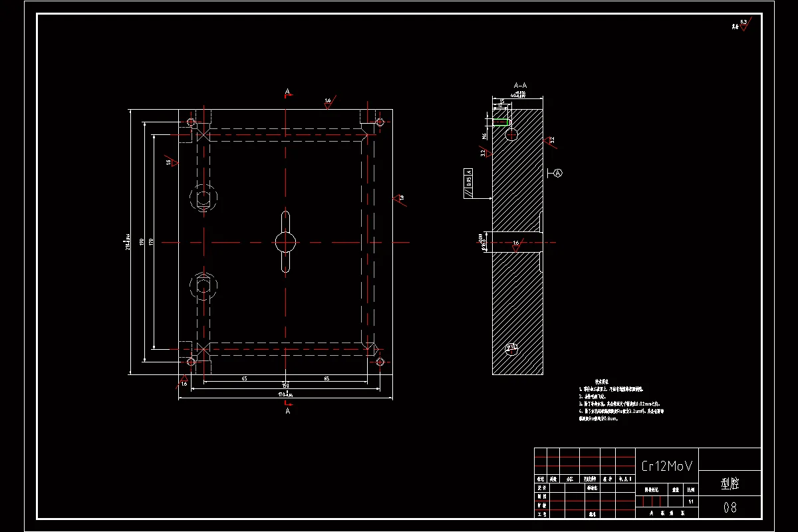Select the M6 thread callout
Viewport: 798px width, 532px height.
[x=485, y=135]
